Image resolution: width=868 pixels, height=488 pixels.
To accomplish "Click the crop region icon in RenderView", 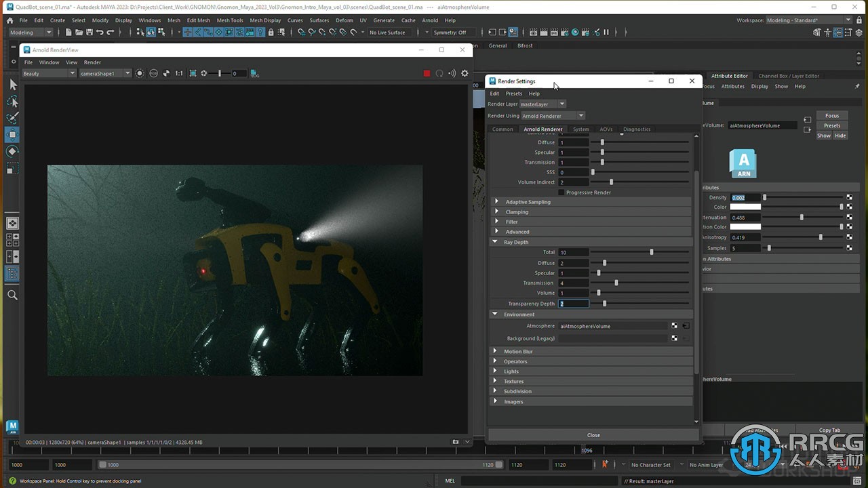I will tap(193, 73).
